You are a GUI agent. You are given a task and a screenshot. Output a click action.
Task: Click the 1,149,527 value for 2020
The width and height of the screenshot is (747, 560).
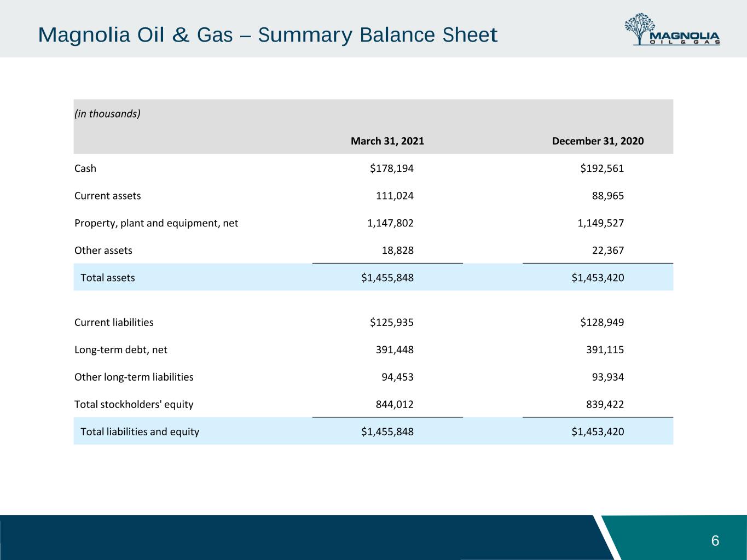(601, 223)
